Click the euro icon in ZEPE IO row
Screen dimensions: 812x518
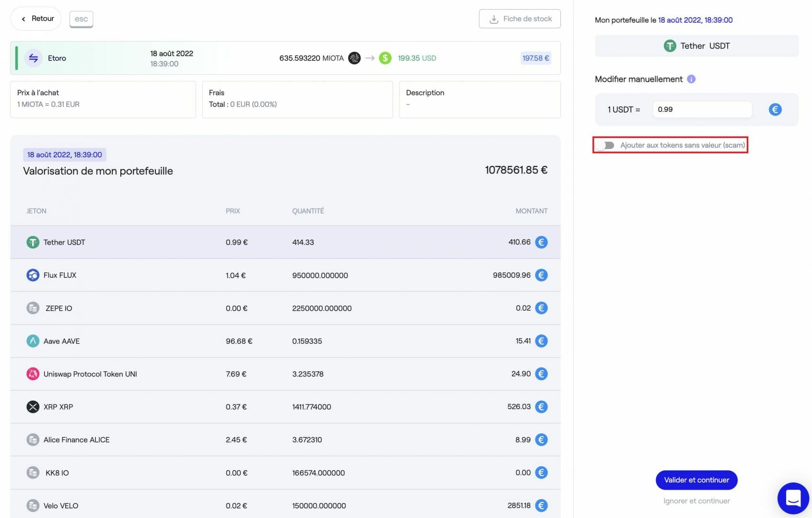541,308
